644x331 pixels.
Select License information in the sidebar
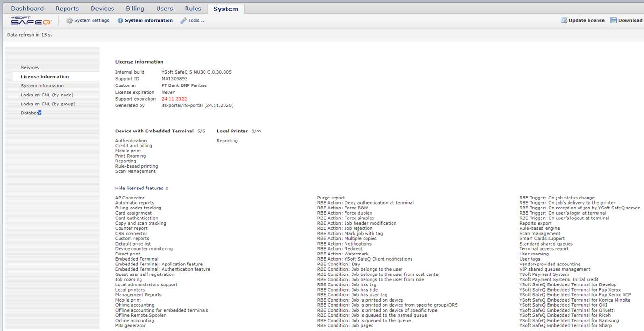(45, 77)
